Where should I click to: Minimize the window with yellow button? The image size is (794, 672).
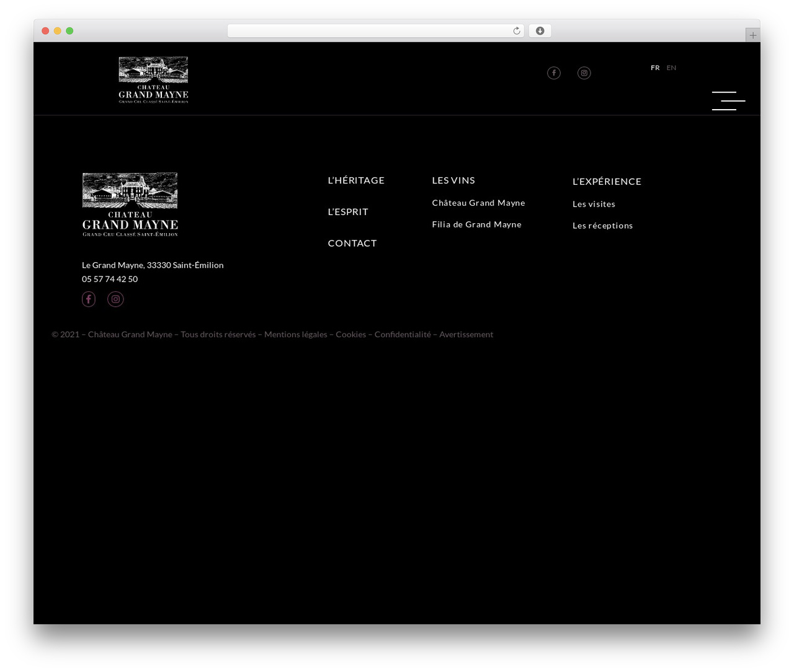[58, 31]
